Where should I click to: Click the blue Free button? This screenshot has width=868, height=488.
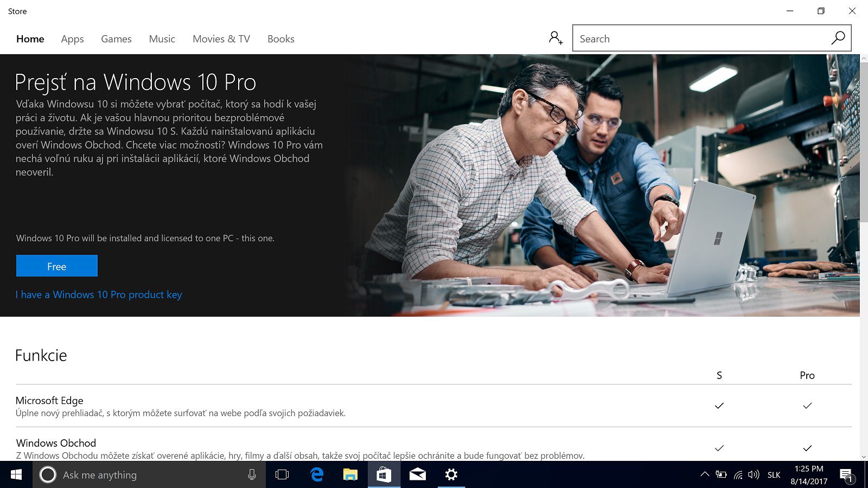[x=57, y=266]
